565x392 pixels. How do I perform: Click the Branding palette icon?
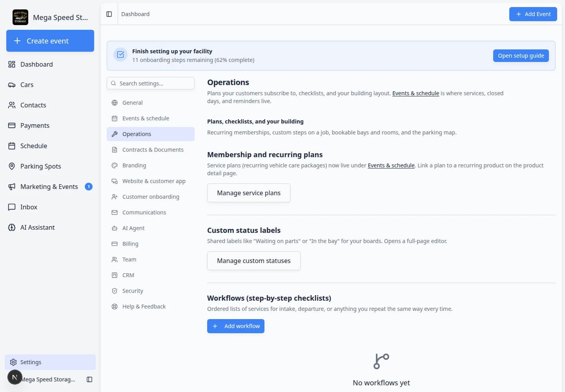pyautogui.click(x=115, y=165)
